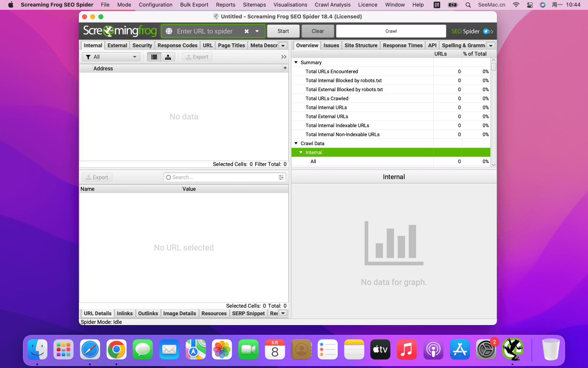Open search filter options icon
The width and height of the screenshot is (588, 368).
281,177
